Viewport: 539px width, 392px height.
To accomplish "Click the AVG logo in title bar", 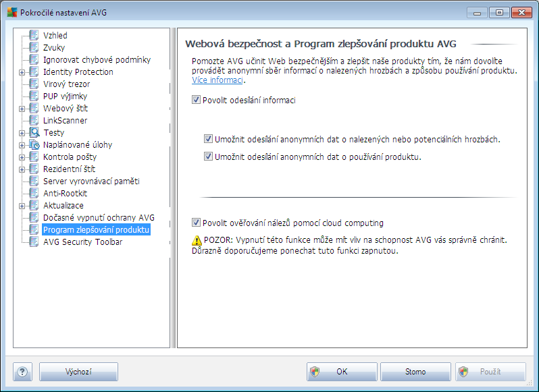I will click(x=12, y=12).
